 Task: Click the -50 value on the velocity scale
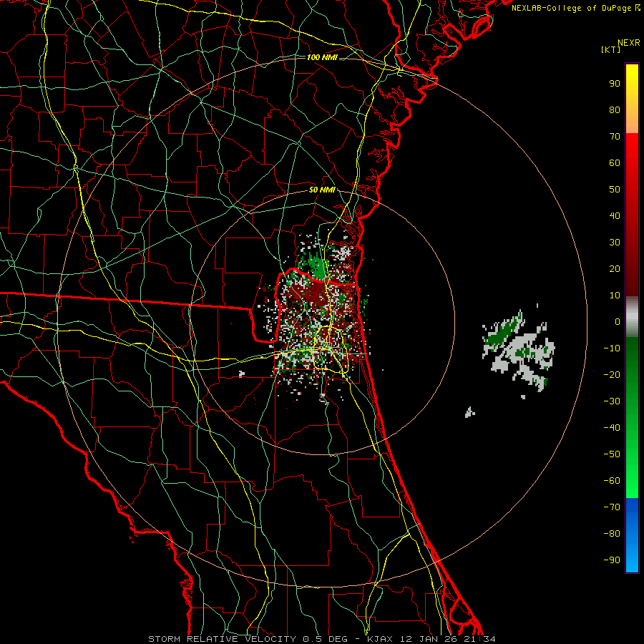[x=612, y=454]
